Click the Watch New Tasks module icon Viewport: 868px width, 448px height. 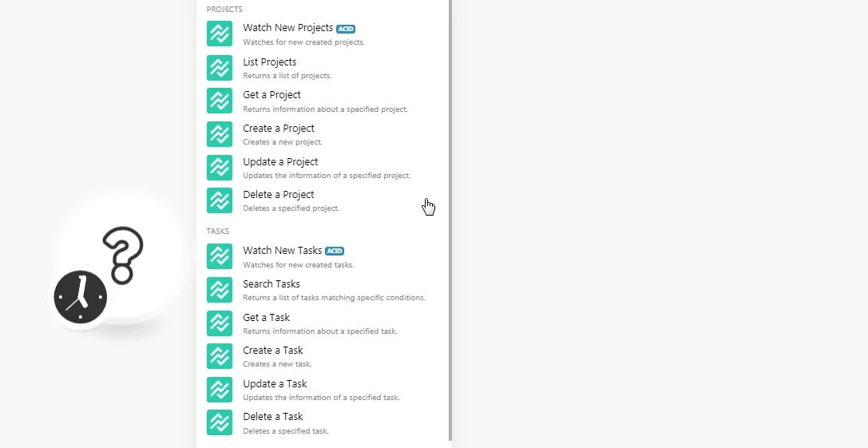[220, 256]
